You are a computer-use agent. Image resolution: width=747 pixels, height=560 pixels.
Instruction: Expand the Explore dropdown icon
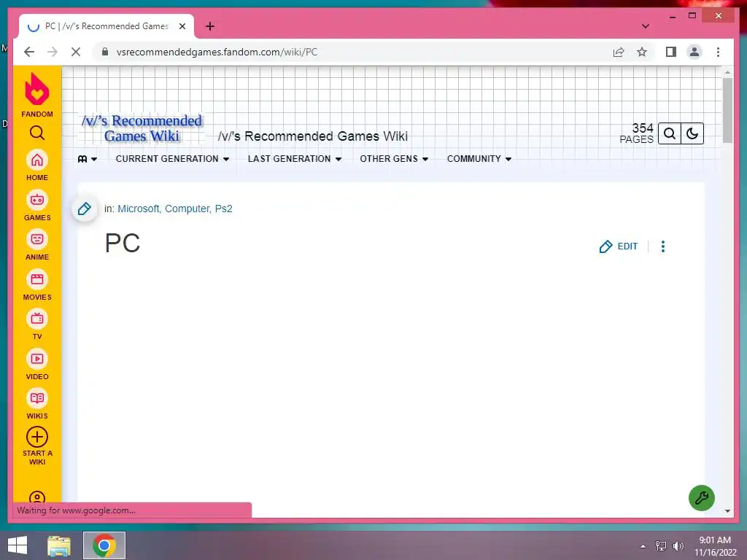[x=88, y=159]
